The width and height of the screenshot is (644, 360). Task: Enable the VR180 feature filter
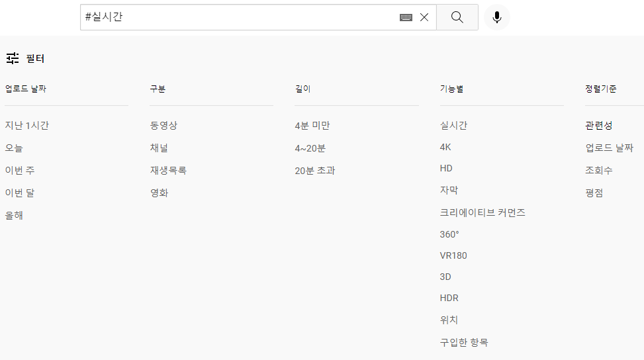pyautogui.click(x=453, y=255)
